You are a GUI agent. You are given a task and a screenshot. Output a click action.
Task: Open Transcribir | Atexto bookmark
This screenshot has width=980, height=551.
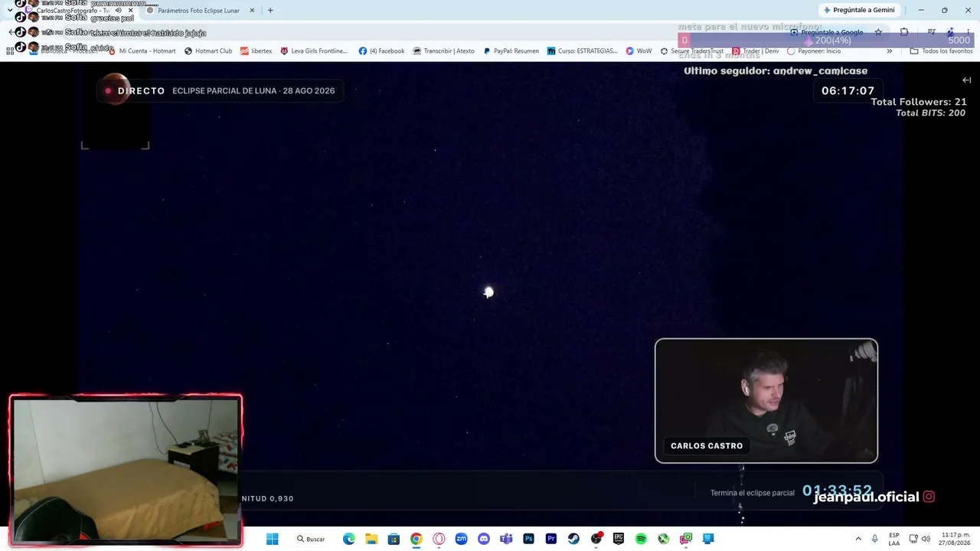tap(443, 51)
